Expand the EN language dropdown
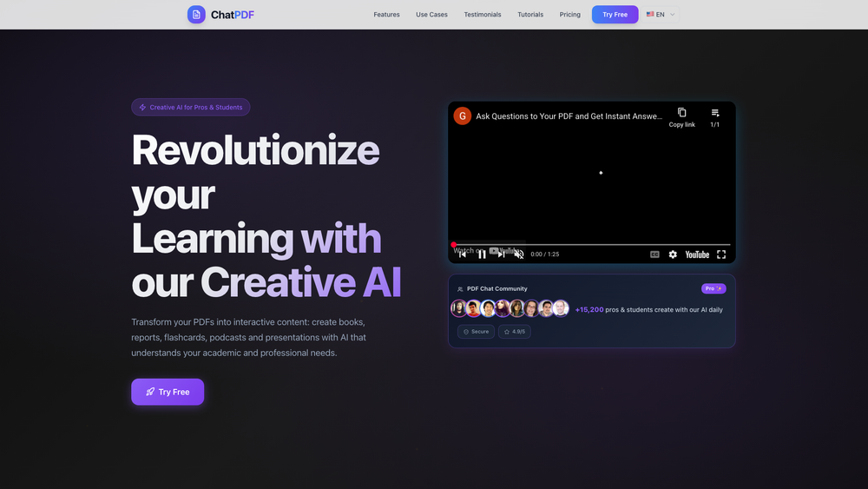The width and height of the screenshot is (868, 489). tap(661, 15)
